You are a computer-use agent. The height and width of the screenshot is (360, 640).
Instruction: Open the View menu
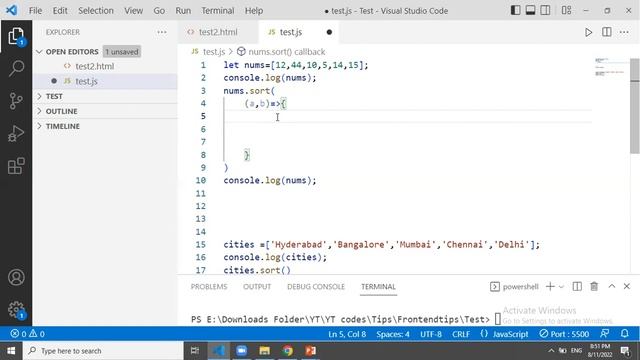tap(133, 11)
